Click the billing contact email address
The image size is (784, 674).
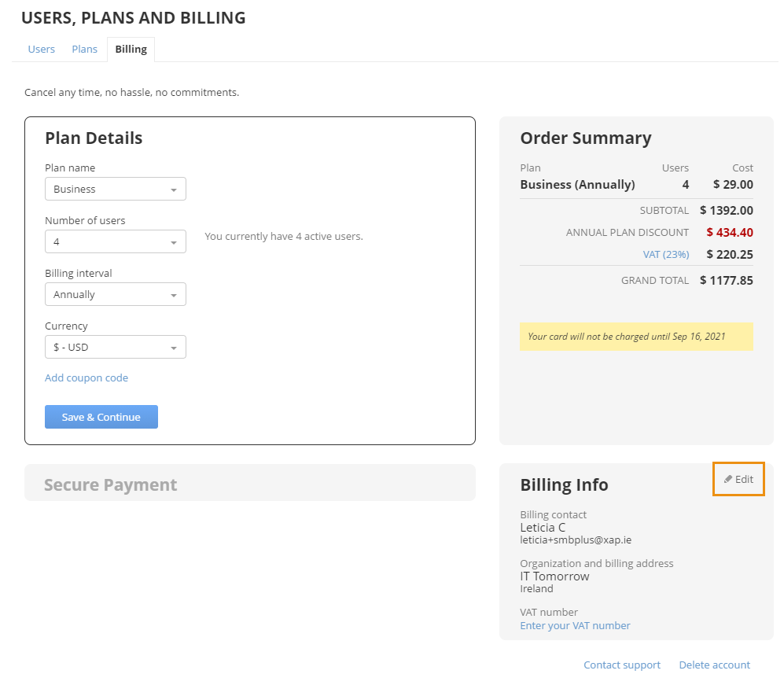click(576, 540)
